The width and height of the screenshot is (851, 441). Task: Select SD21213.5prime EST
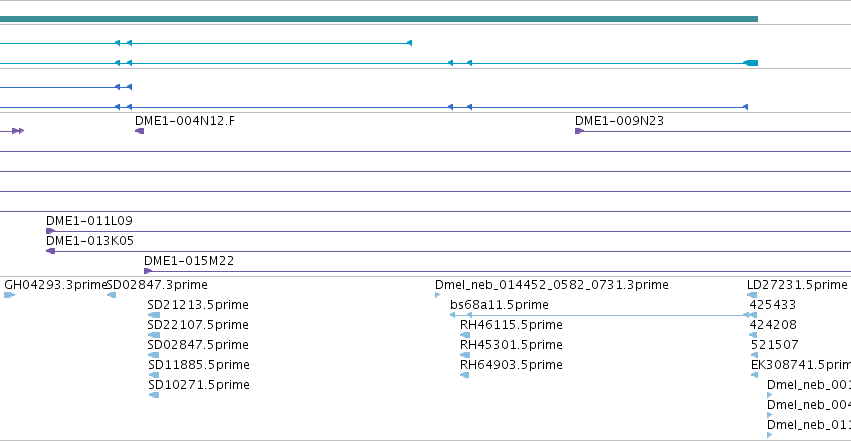click(198, 305)
